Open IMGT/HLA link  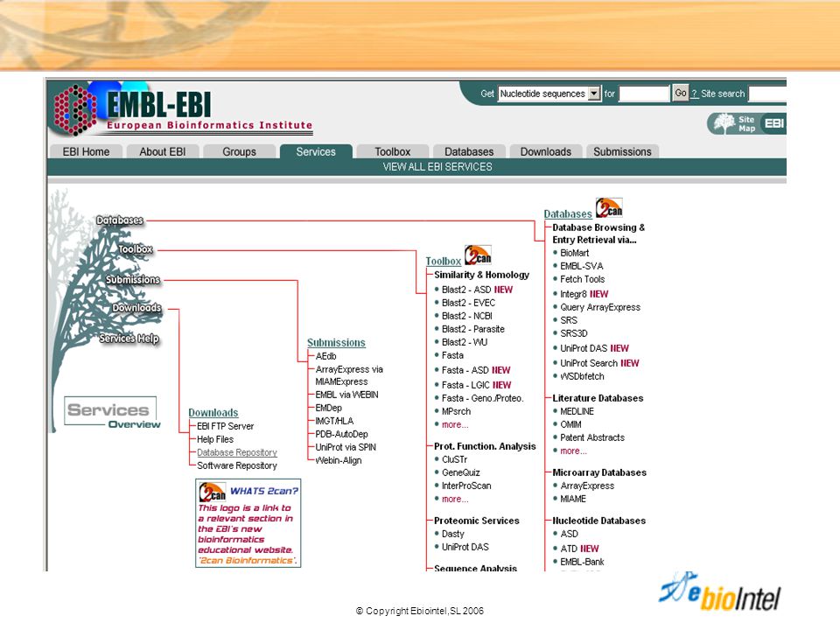tap(334, 421)
